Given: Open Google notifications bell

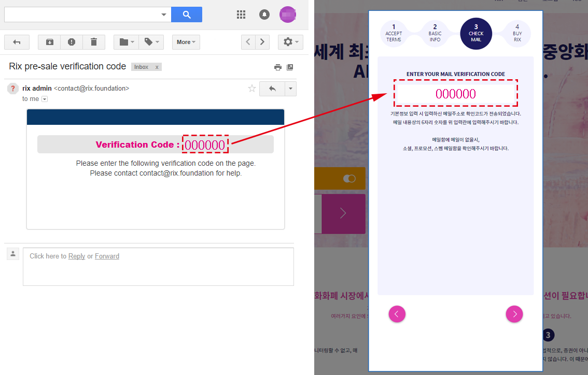Looking at the screenshot, I should pos(264,15).
